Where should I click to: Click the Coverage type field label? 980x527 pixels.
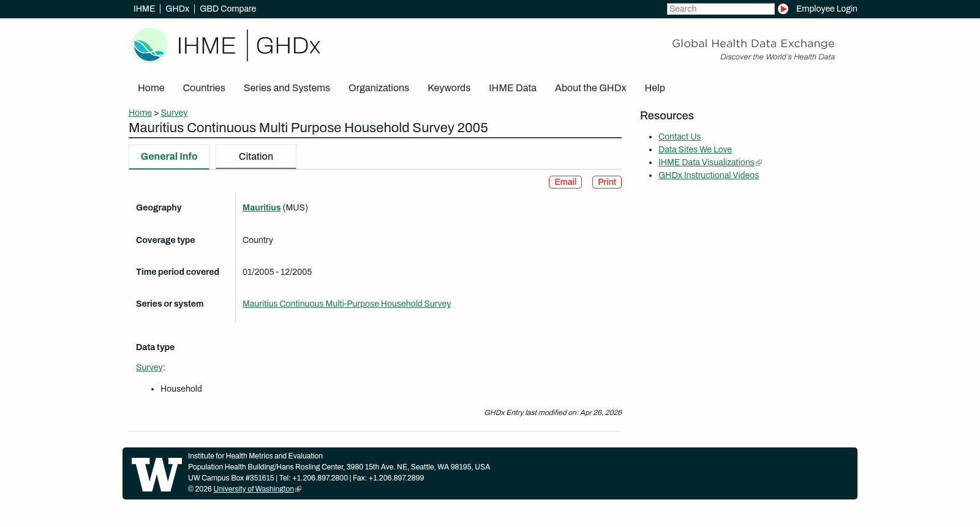(x=165, y=241)
